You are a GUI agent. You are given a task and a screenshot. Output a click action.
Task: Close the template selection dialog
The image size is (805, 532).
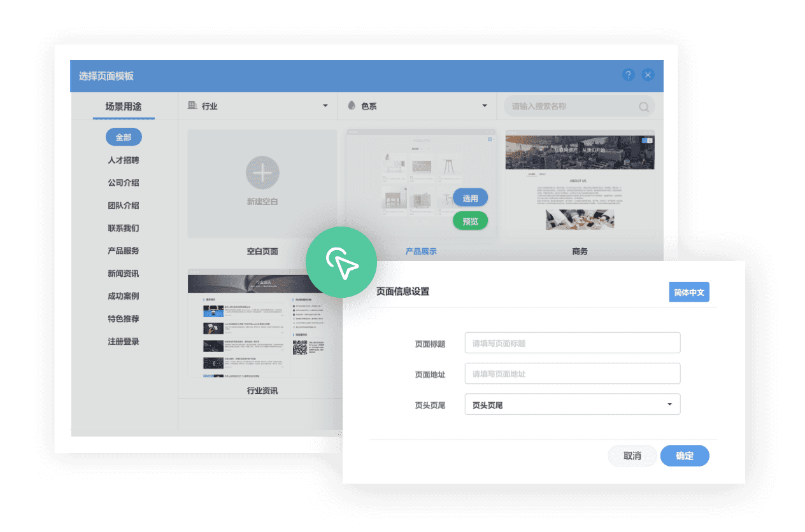tap(648, 75)
